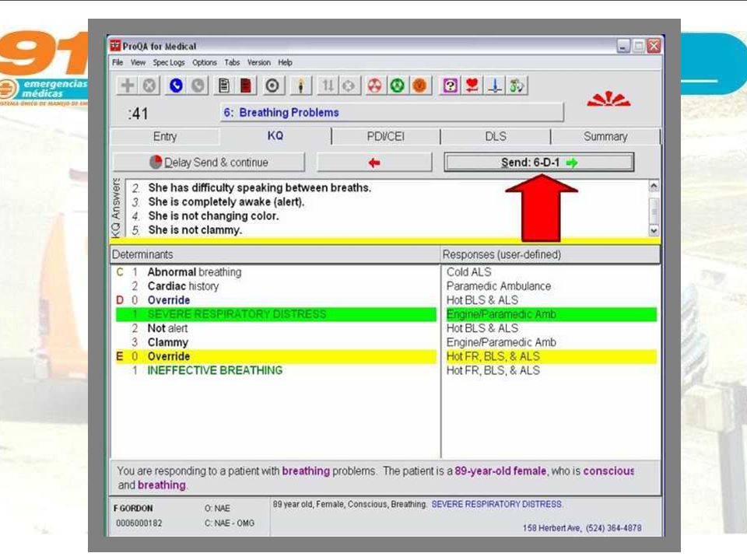
Task: Open the View menu
Action: coord(138,62)
